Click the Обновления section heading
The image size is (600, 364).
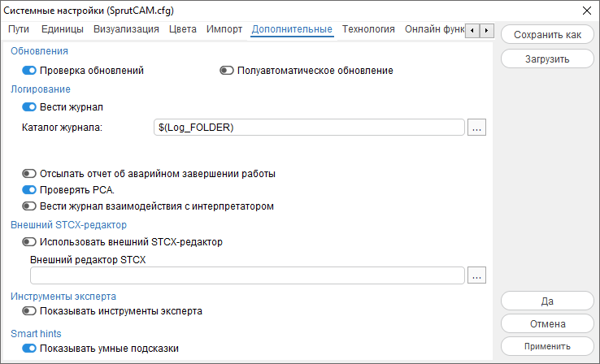tap(39, 51)
